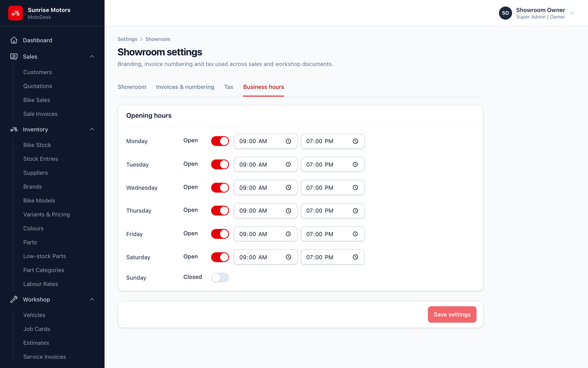Open Customers in the sidebar
The height and width of the screenshot is (368, 588).
(37, 72)
